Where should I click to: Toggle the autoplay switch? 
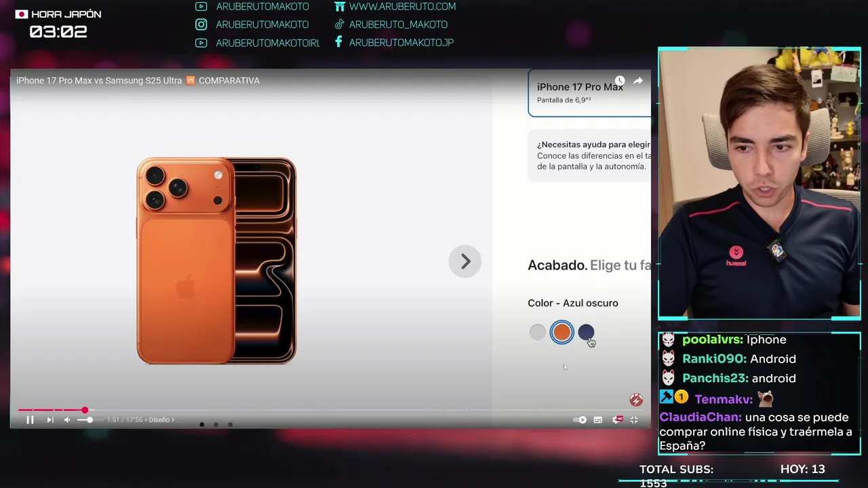tap(580, 420)
